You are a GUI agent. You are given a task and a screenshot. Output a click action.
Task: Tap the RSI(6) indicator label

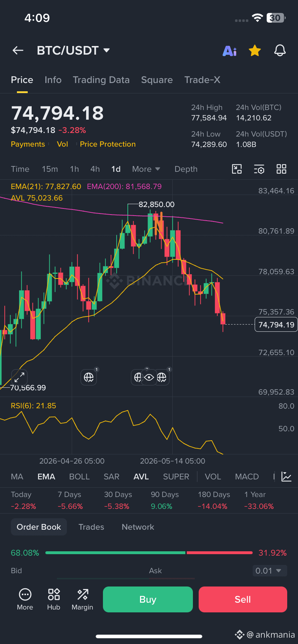coord(33,406)
